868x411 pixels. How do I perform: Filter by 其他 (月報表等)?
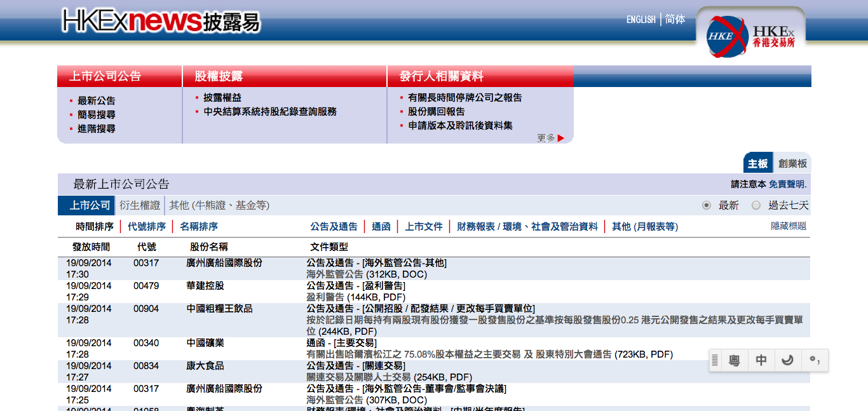pyautogui.click(x=645, y=227)
